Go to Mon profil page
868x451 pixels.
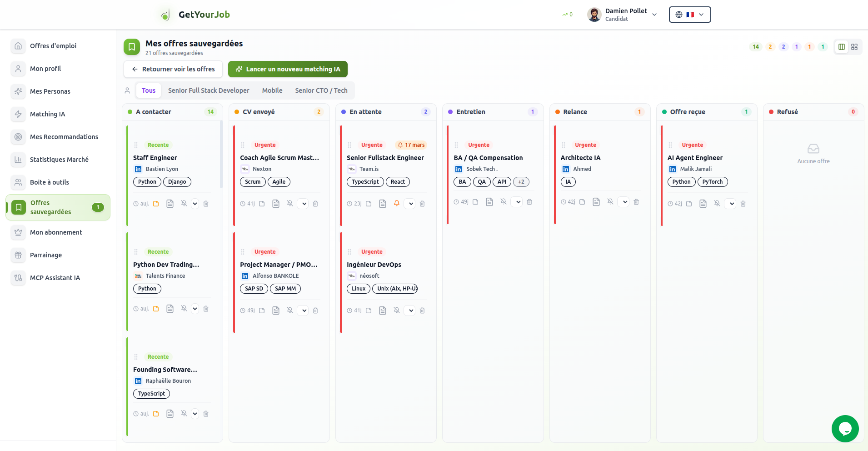[x=58, y=69]
